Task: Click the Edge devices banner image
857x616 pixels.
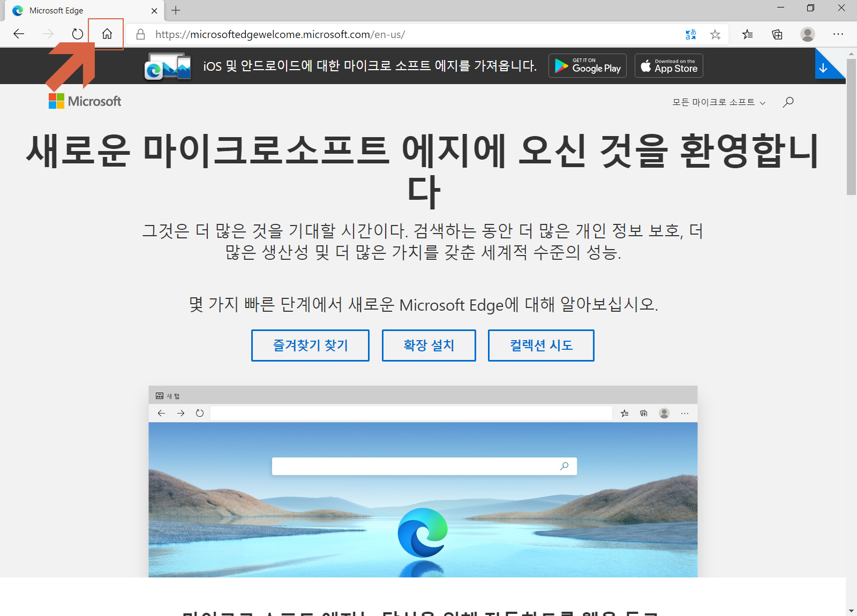Action: coord(168,66)
